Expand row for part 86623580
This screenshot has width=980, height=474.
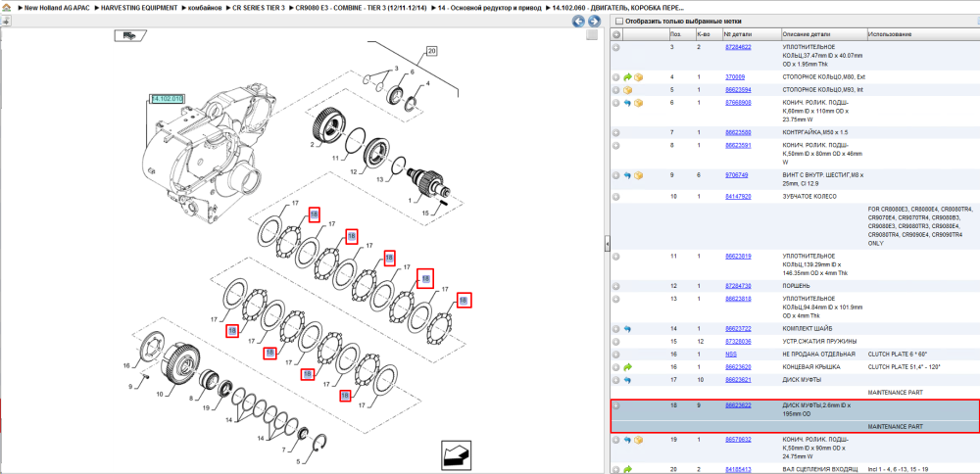coord(616,132)
